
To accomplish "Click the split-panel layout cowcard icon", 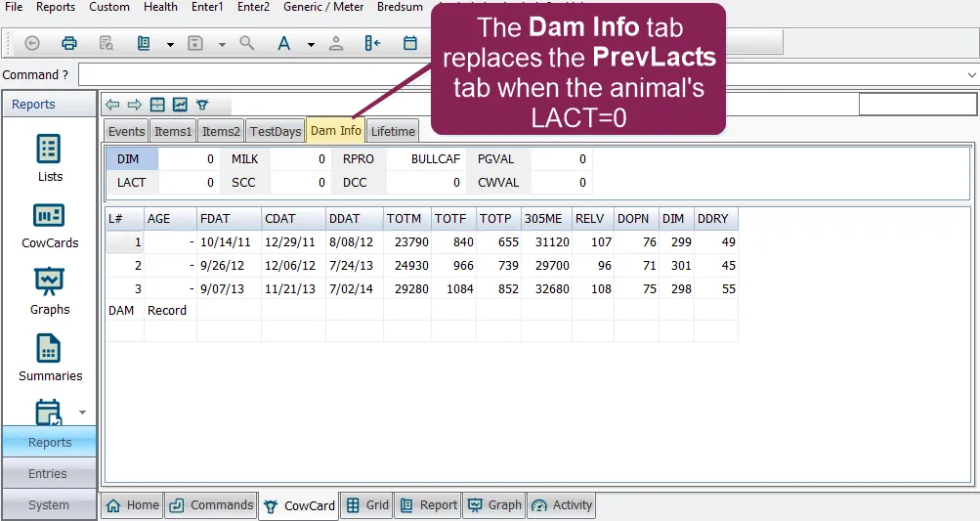I will pyautogui.click(x=157, y=105).
